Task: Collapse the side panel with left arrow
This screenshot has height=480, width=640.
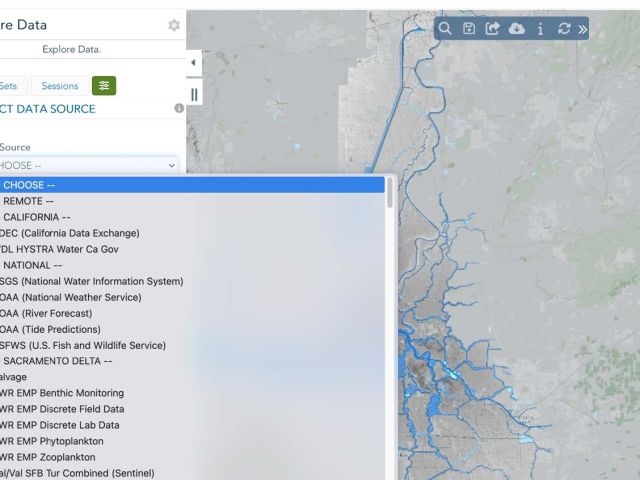Action: tap(193, 63)
